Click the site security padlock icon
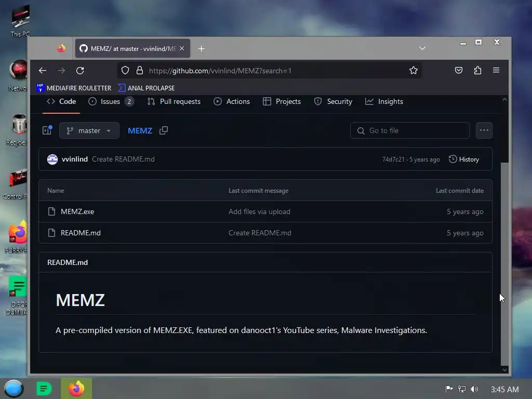 [139, 71]
